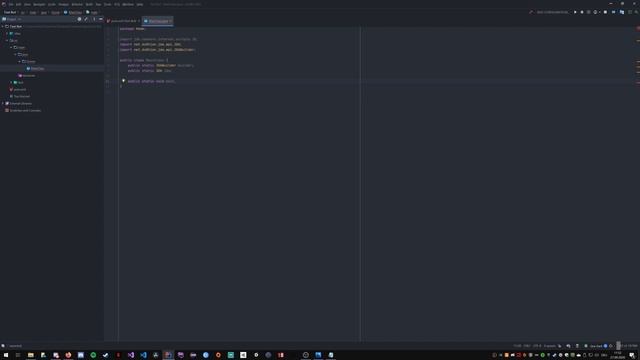Switch to the pom.xml editor tab
This screenshot has width=640, height=360.
[123, 21]
